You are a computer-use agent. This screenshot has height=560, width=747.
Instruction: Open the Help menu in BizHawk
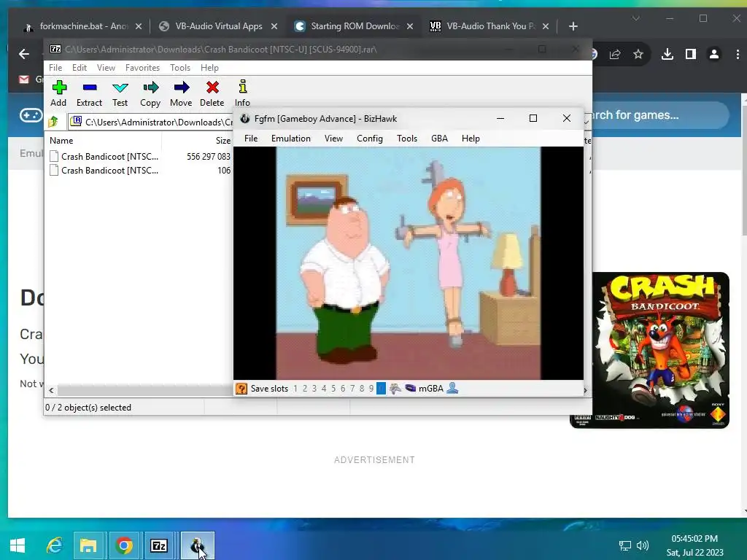pyautogui.click(x=471, y=139)
